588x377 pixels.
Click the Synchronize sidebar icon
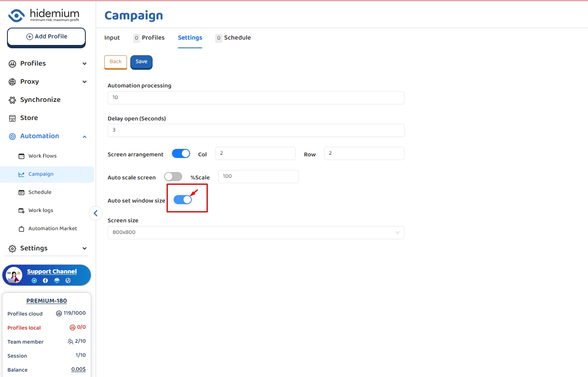[12, 100]
